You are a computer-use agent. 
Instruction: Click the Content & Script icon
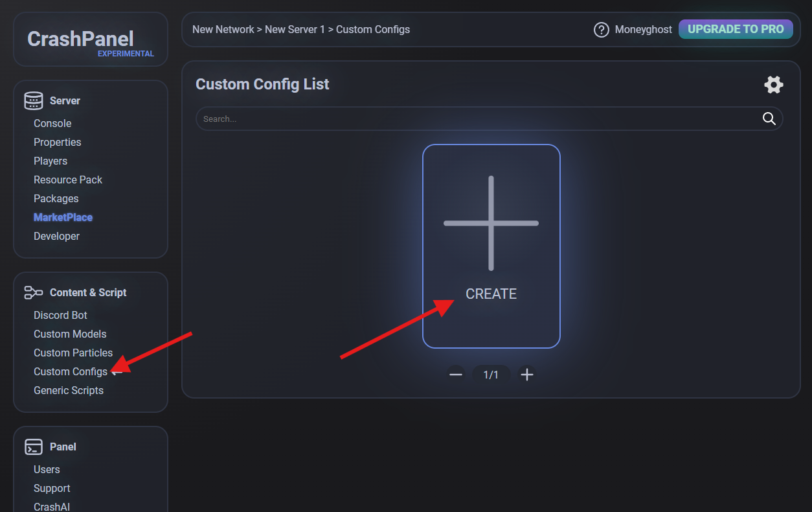click(33, 292)
